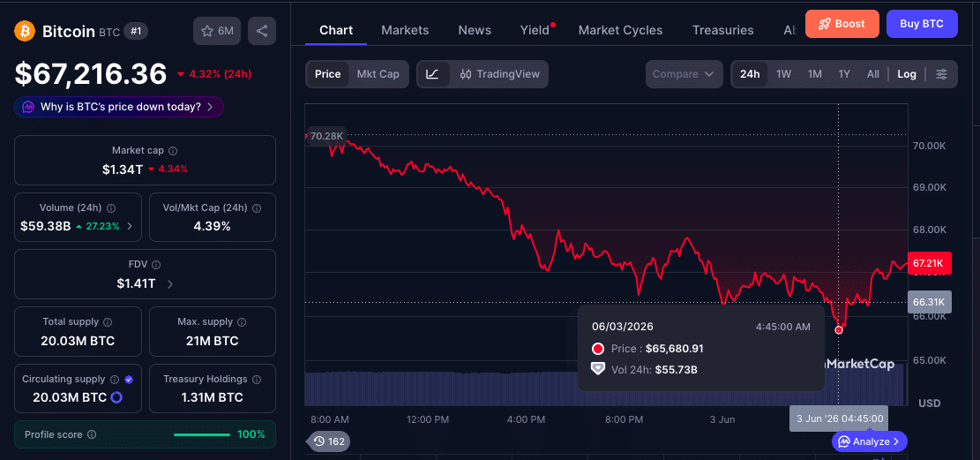Click the info icon beside FDV

coord(156,265)
